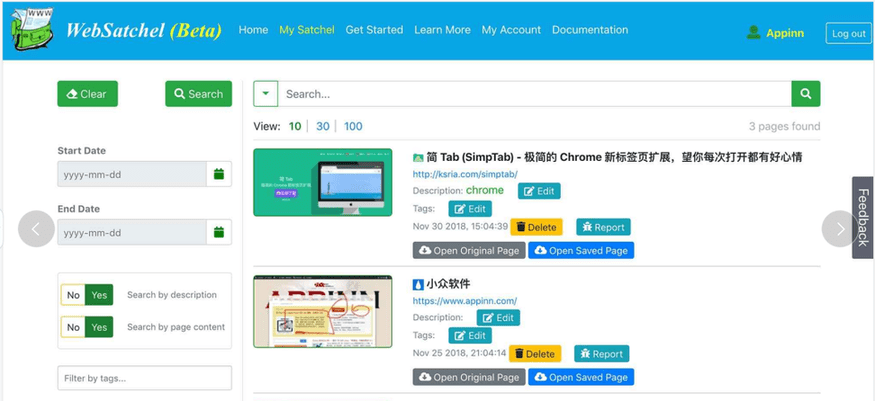Edit the description of the 小众软件 entry
The width and height of the screenshot is (875, 401).
498,317
